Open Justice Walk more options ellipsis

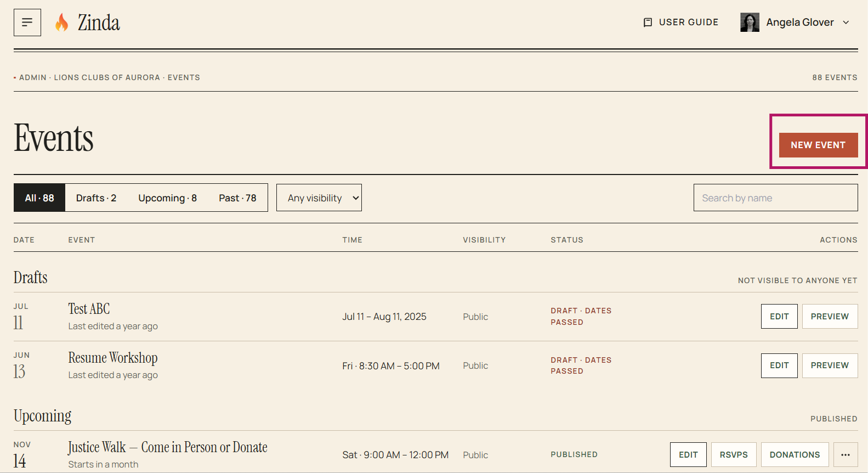[x=846, y=455]
